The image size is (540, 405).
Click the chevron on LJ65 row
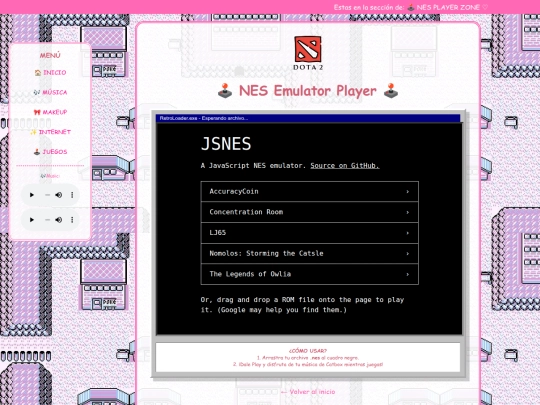pos(408,233)
